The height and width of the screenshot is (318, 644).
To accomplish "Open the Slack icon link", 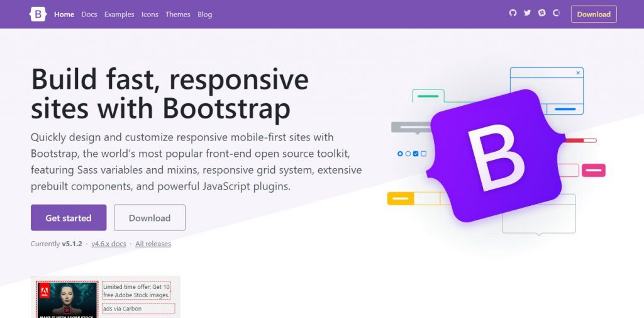I will click(x=542, y=13).
